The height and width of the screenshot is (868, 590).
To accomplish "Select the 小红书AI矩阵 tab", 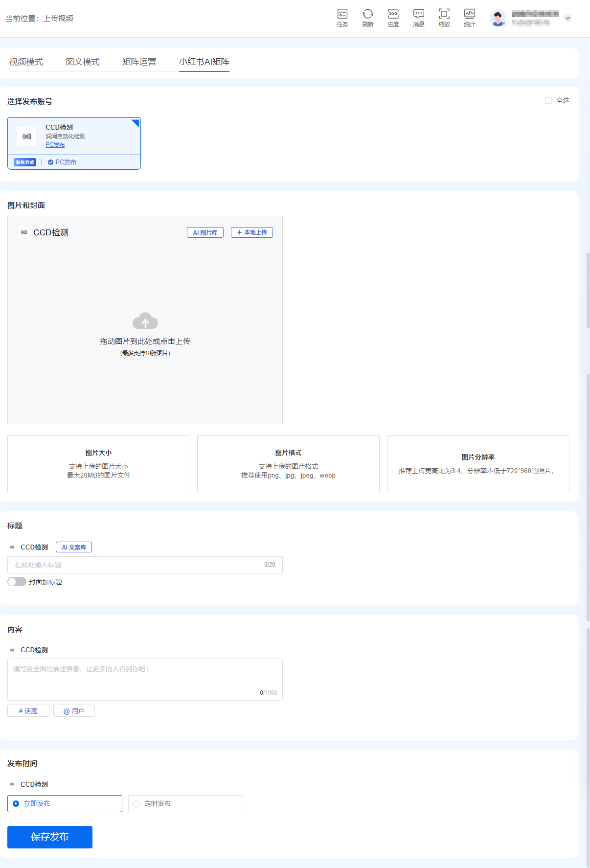I will click(204, 62).
